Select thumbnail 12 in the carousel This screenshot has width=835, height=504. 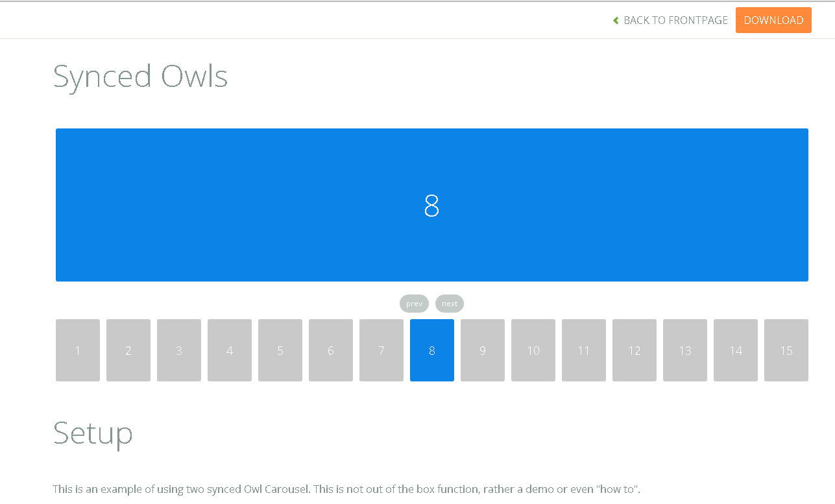click(634, 350)
